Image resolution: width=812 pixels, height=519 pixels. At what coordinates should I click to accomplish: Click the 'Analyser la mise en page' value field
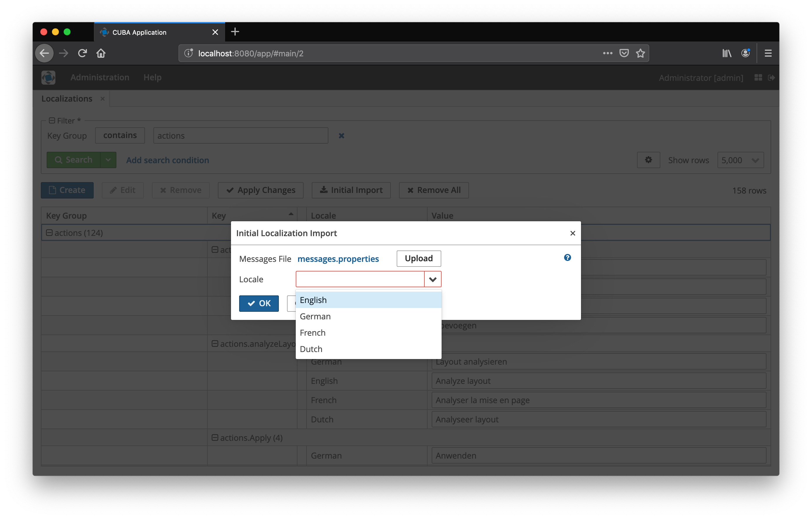click(598, 400)
